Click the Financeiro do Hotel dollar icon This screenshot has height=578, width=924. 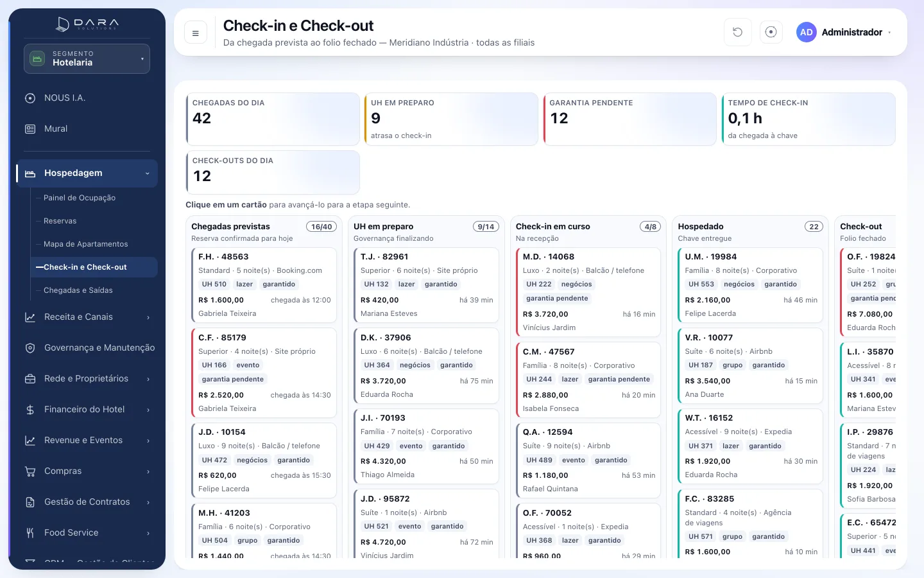click(x=30, y=410)
